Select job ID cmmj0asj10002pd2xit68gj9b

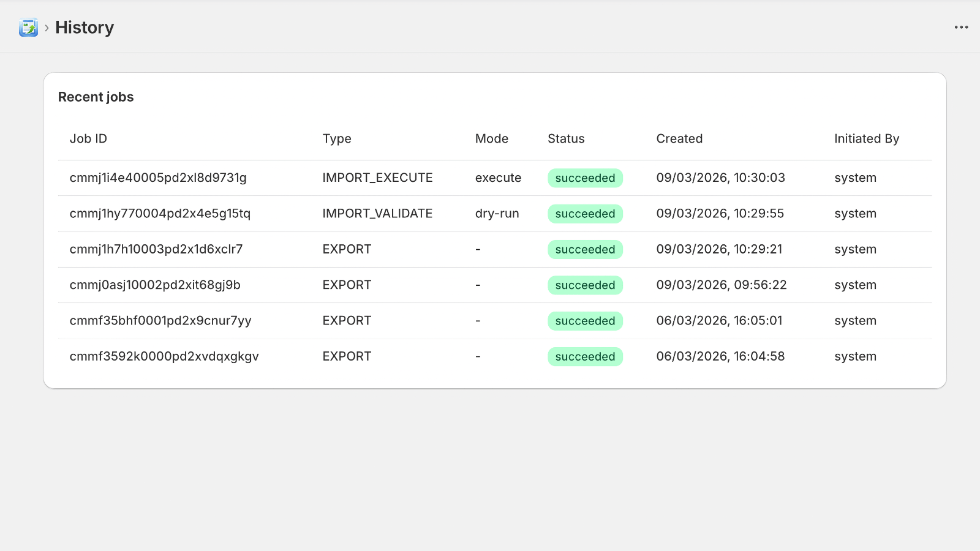pyautogui.click(x=155, y=285)
